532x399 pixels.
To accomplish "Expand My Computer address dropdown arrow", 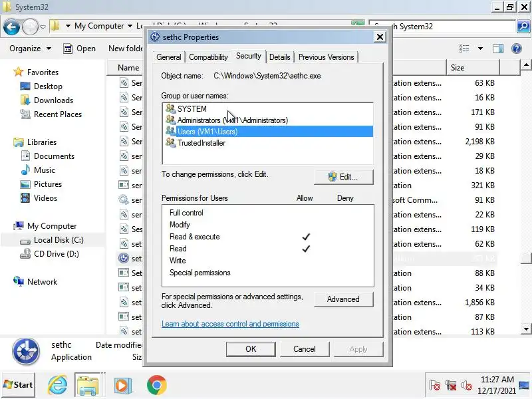I will 130,26.
